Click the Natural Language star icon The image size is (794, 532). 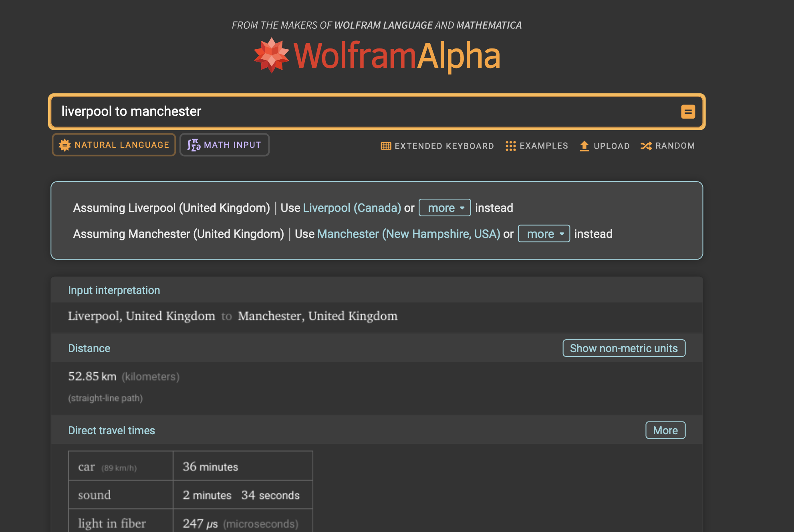pyautogui.click(x=64, y=145)
